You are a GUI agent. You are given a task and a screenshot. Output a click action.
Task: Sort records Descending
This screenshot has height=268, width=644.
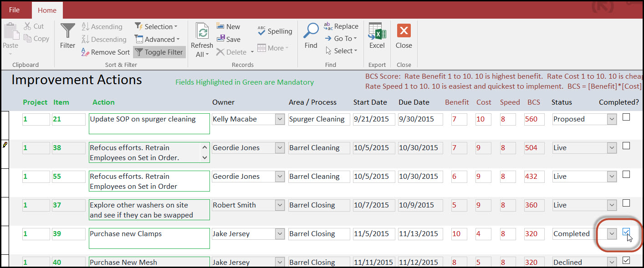tap(104, 40)
